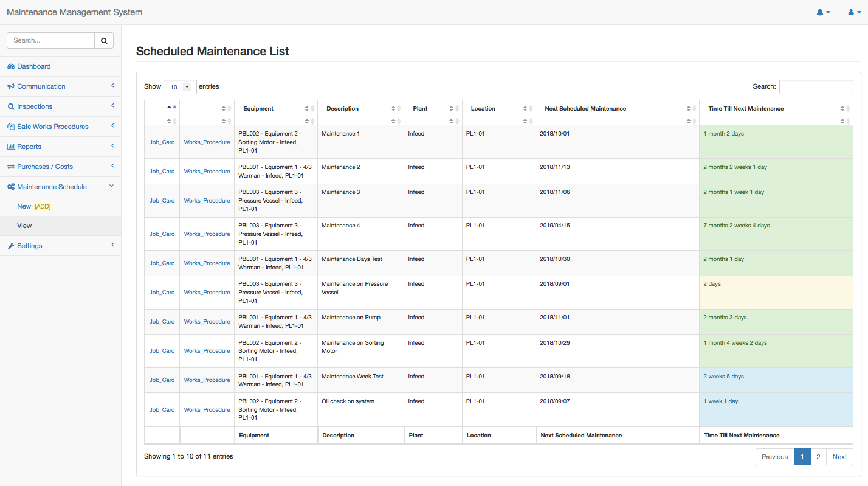Open Dashboard from the sidebar
The height and width of the screenshot is (486, 868).
[x=34, y=66]
